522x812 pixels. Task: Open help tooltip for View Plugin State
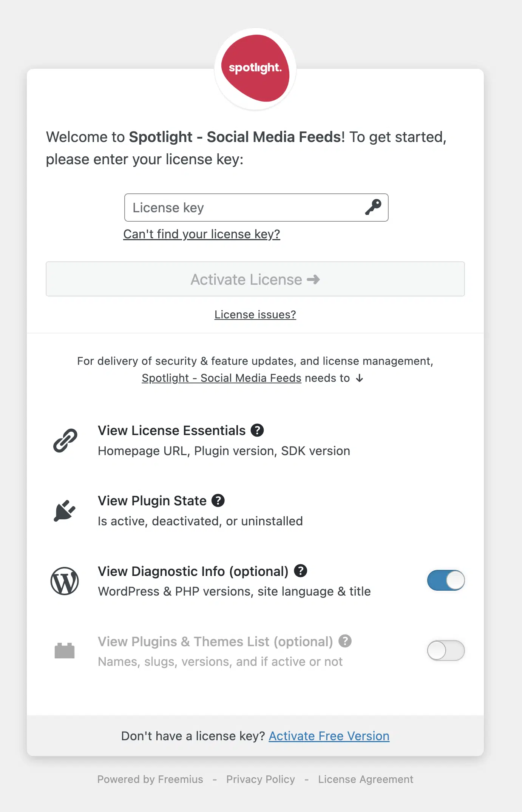coord(218,500)
